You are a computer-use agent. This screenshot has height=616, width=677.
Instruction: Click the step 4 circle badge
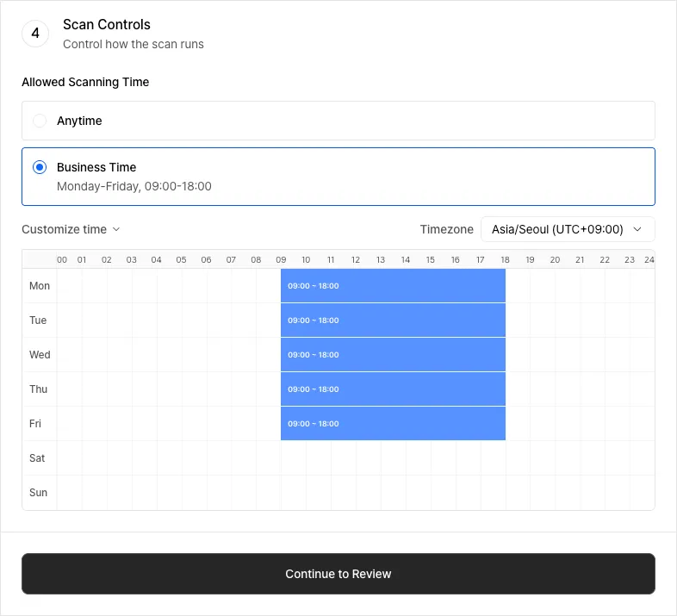point(35,34)
